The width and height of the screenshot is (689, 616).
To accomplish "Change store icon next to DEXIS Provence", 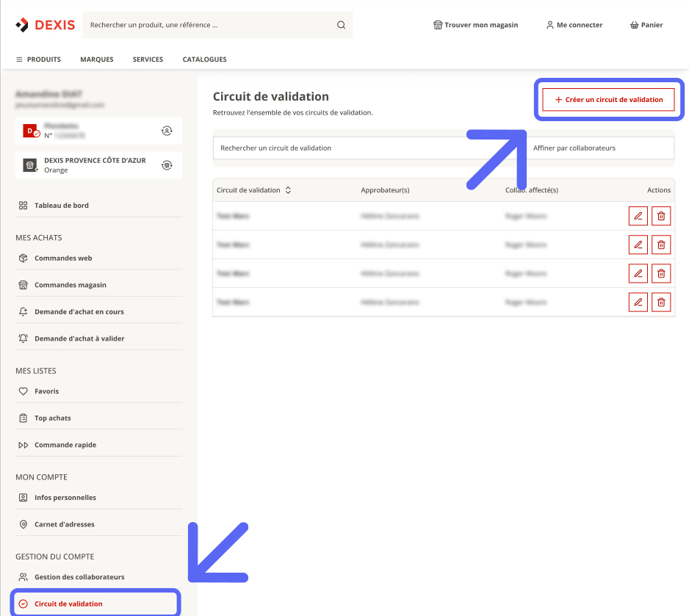I will (167, 165).
